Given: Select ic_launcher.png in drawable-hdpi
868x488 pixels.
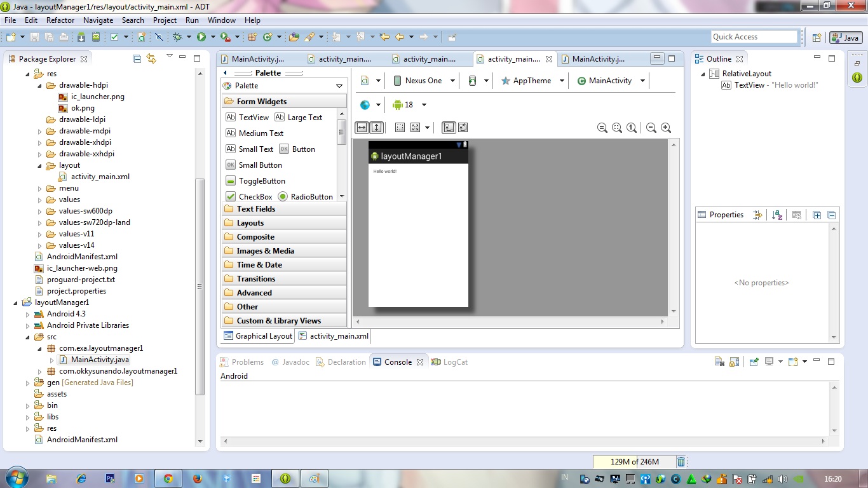Looking at the screenshot, I should pos(91,97).
